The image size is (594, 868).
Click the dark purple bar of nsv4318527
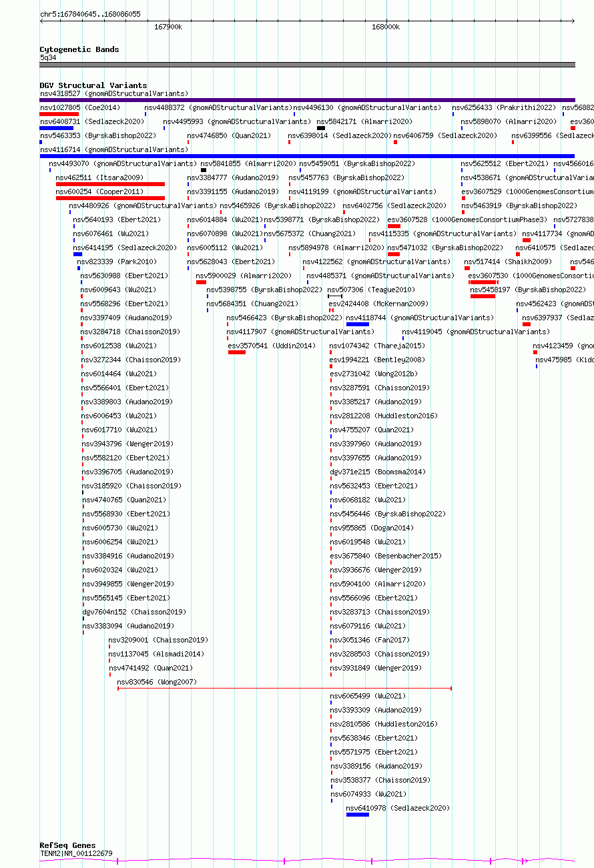(x=308, y=100)
